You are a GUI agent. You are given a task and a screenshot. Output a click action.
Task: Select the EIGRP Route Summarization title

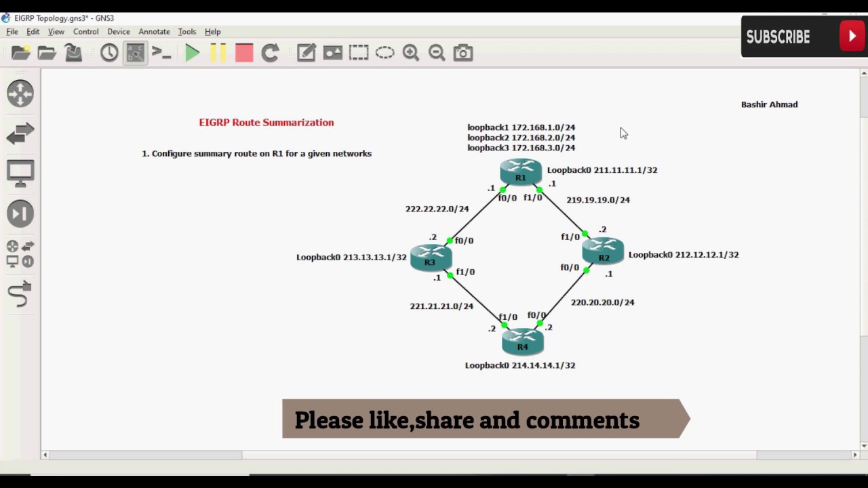267,123
